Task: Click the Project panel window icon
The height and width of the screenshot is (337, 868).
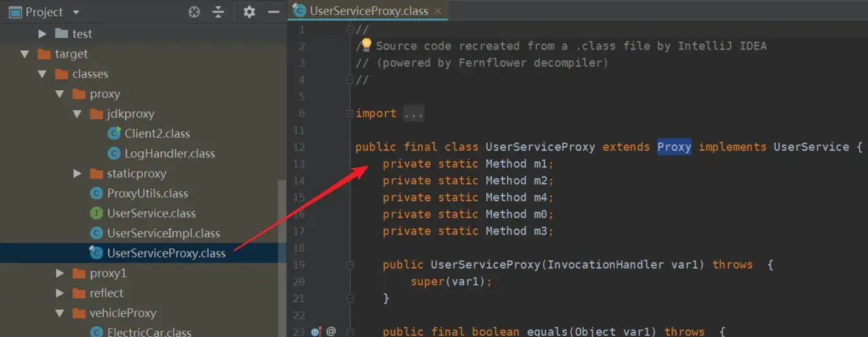Action: (x=14, y=12)
